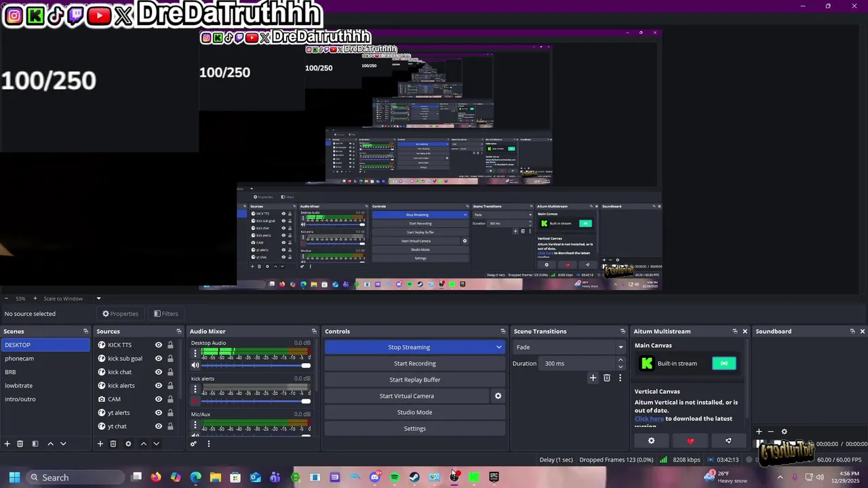Expand the Stop Streaming dropdown arrow
Screen dimensions: 868x488
[x=499, y=347]
